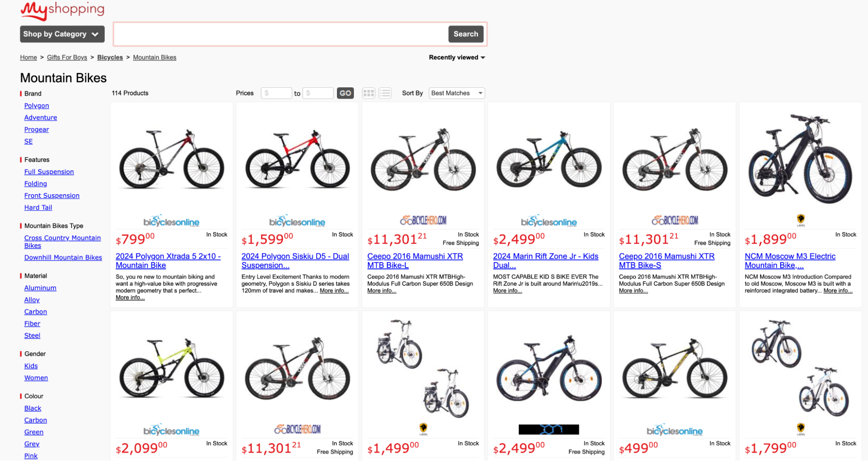This screenshot has width=868, height=461.
Task: Filter by Women gender
Action: (x=36, y=378)
